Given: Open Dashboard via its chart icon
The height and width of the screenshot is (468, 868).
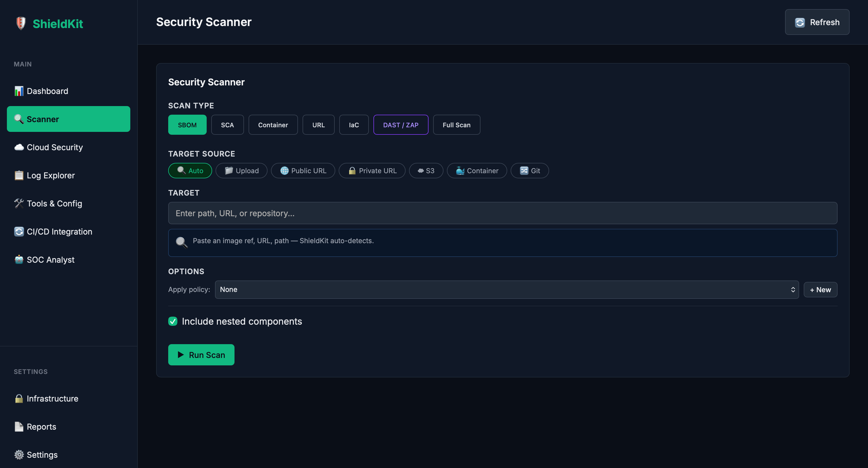Looking at the screenshot, I should point(19,91).
